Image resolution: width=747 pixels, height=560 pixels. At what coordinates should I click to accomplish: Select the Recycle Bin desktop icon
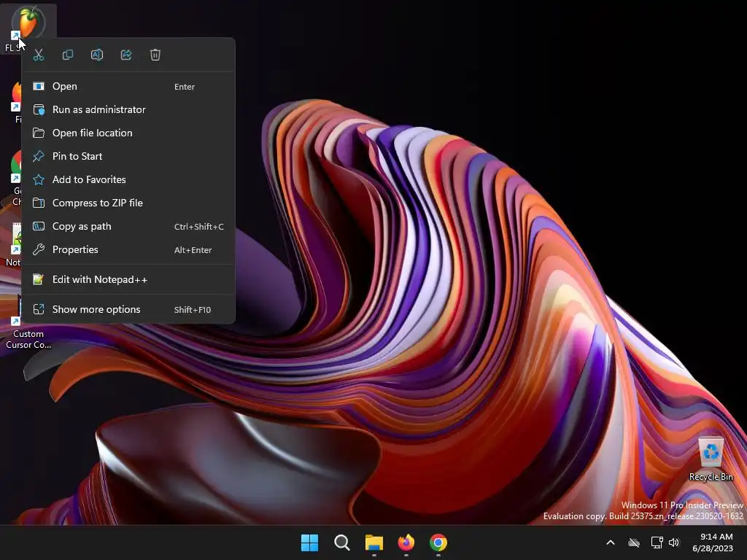pyautogui.click(x=711, y=459)
